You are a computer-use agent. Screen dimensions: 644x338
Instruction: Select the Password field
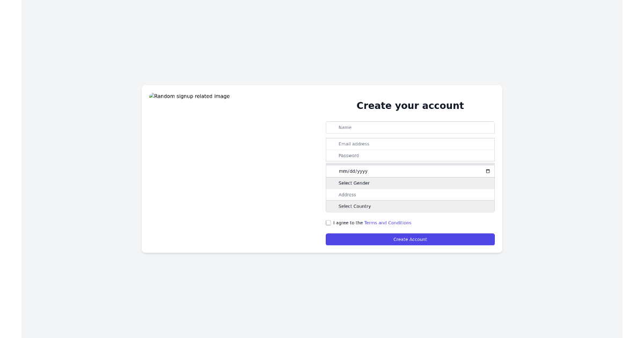(410, 156)
